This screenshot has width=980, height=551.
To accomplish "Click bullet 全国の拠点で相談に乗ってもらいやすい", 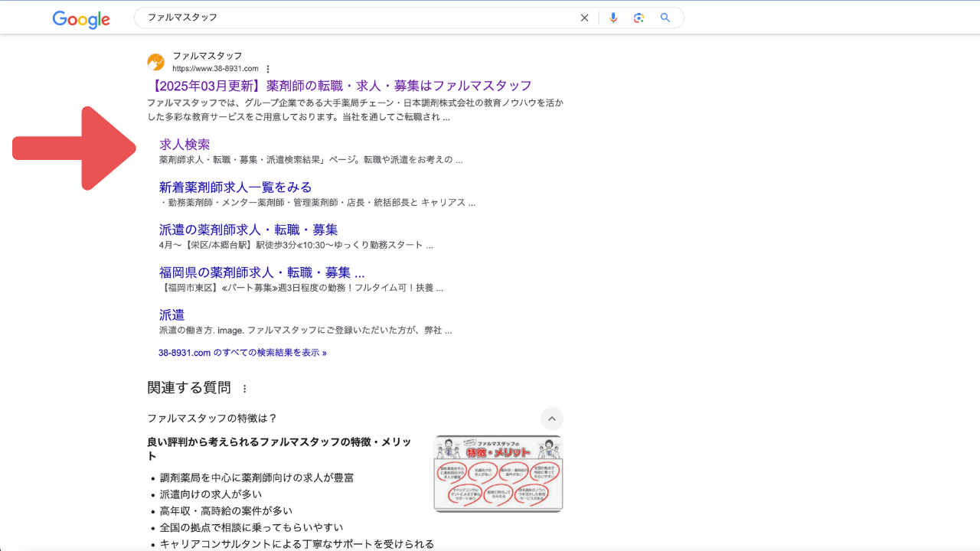I will [x=252, y=527].
